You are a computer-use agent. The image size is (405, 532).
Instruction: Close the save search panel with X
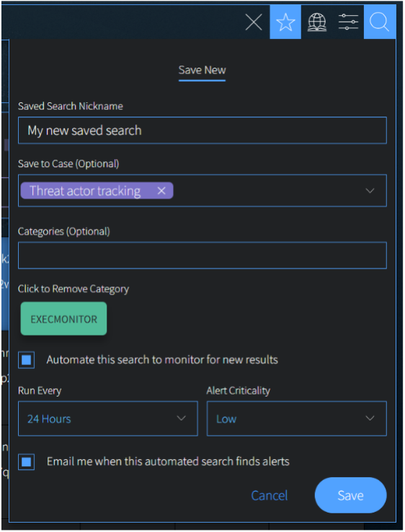pos(254,22)
